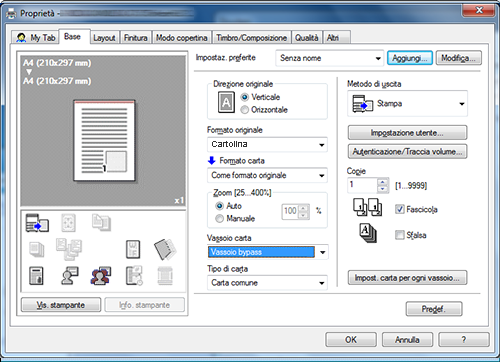500x362 pixels.
Task: Open the Formato originale dropdown showing Cartolina
Action: (x=267, y=145)
